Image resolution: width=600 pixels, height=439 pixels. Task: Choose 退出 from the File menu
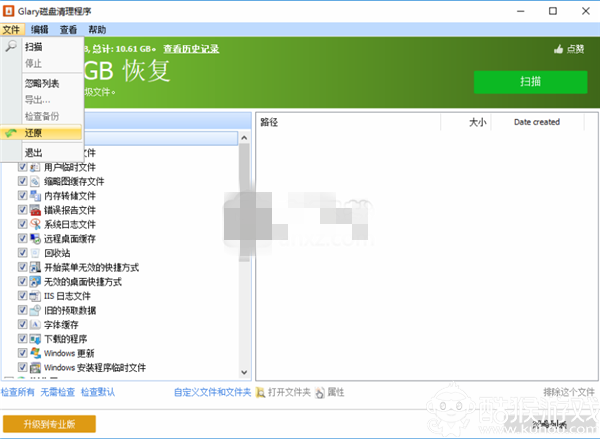(42, 153)
